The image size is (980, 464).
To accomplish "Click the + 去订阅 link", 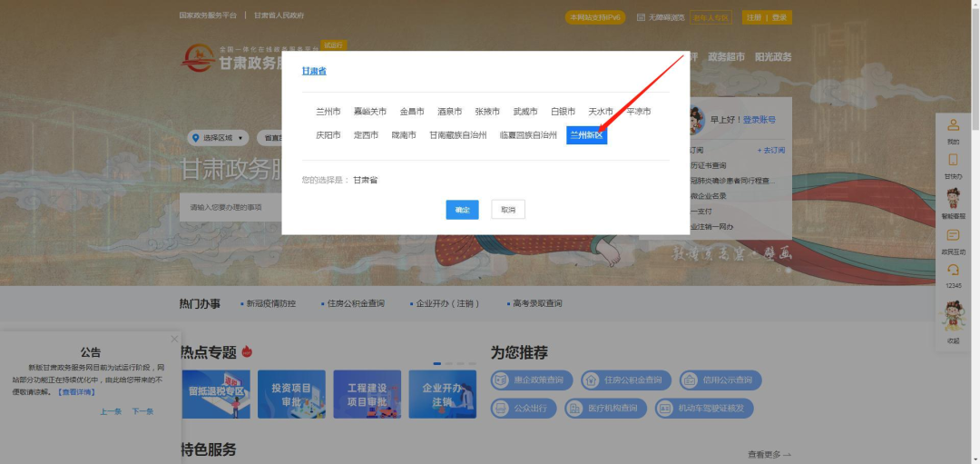I will pos(770,150).
